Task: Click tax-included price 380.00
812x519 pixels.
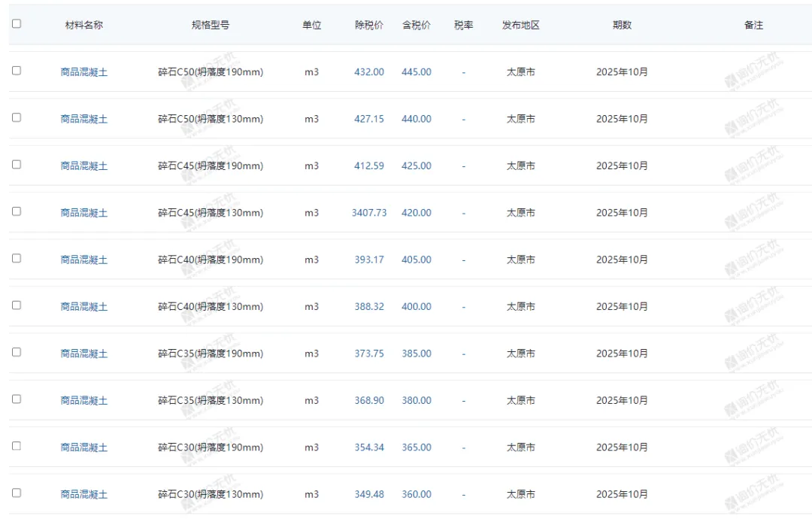Action: pyautogui.click(x=417, y=400)
